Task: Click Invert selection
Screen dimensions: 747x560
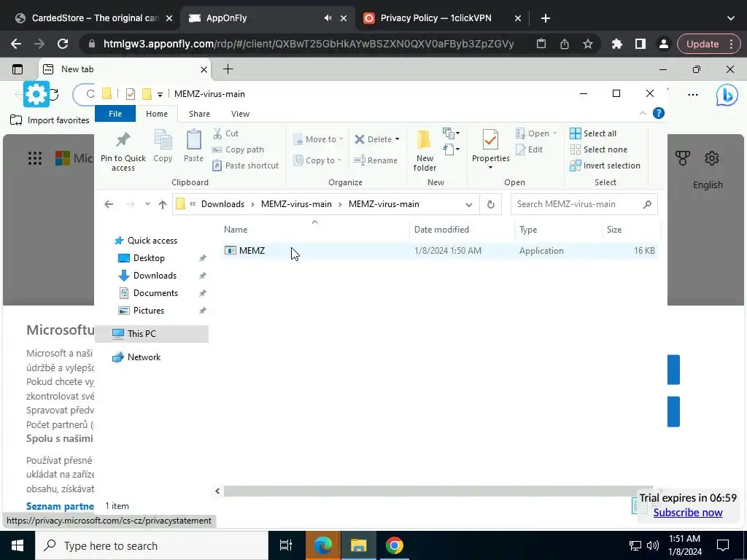Action: pyautogui.click(x=605, y=166)
